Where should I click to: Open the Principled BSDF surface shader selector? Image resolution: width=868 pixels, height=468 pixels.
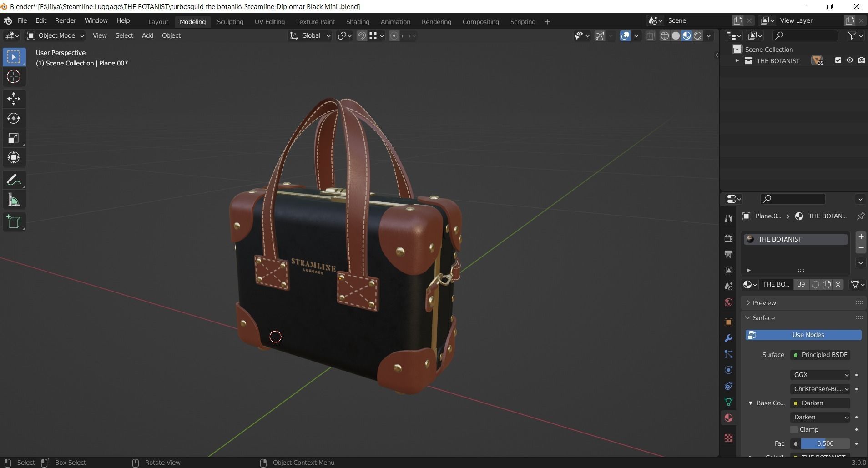click(820, 355)
